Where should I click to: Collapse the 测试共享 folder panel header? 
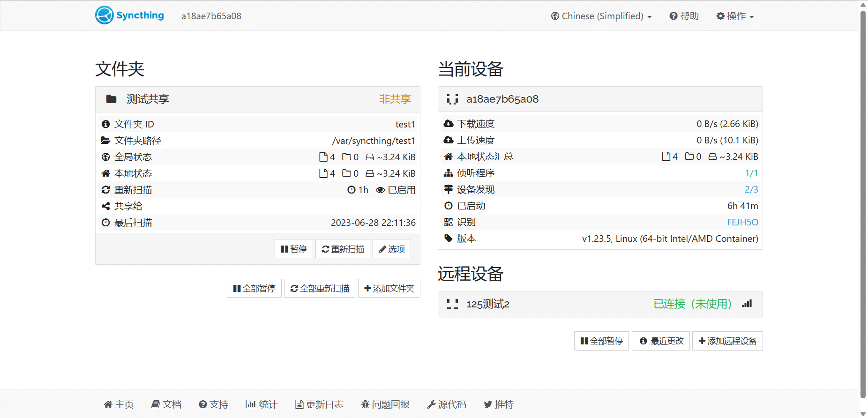[258, 99]
